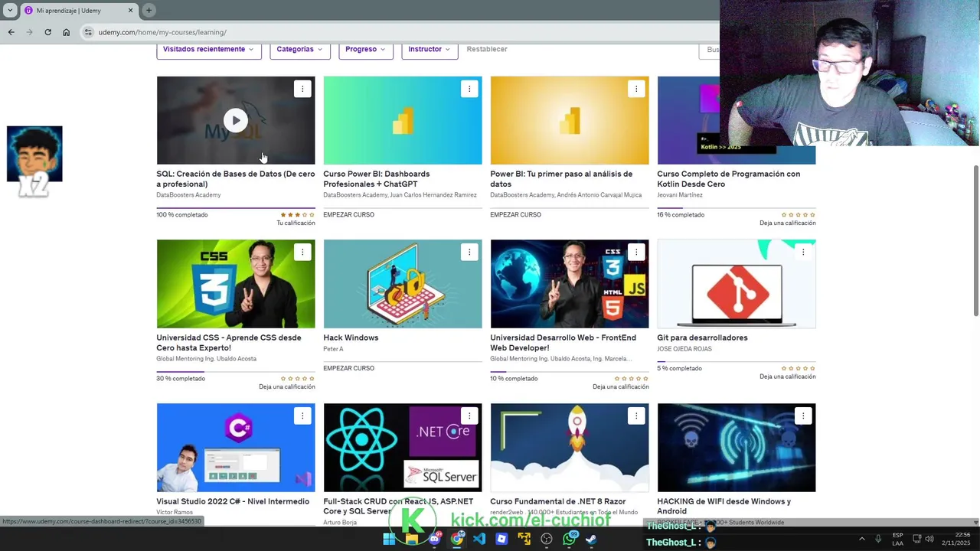Image resolution: width=980 pixels, height=551 pixels.
Task: Open Power BI: Tu primer paso title
Action: (561, 179)
